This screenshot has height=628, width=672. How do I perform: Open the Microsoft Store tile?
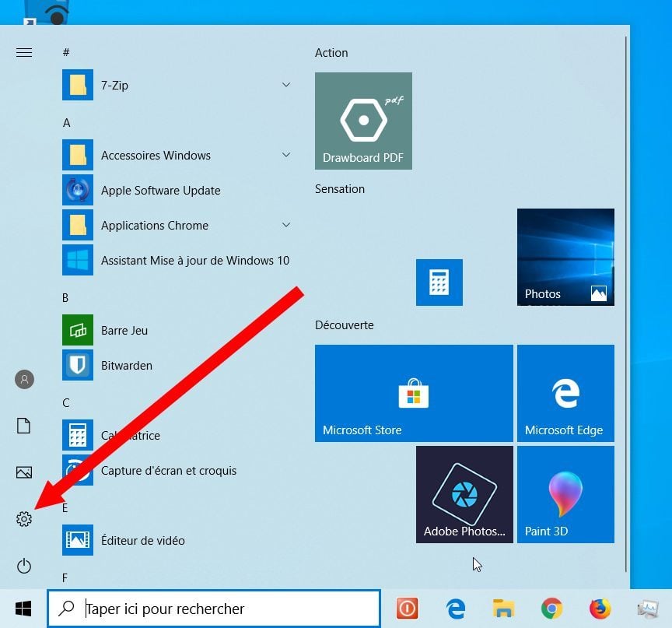pos(414,394)
